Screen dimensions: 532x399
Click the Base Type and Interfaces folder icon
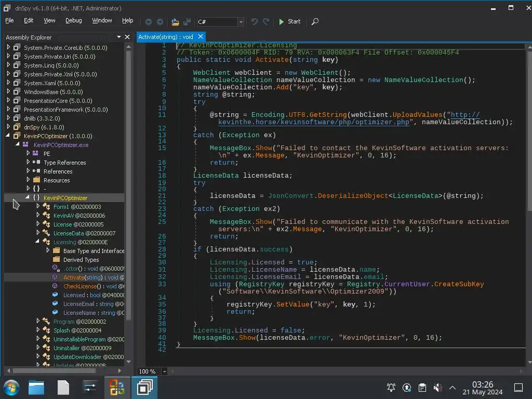(x=57, y=251)
